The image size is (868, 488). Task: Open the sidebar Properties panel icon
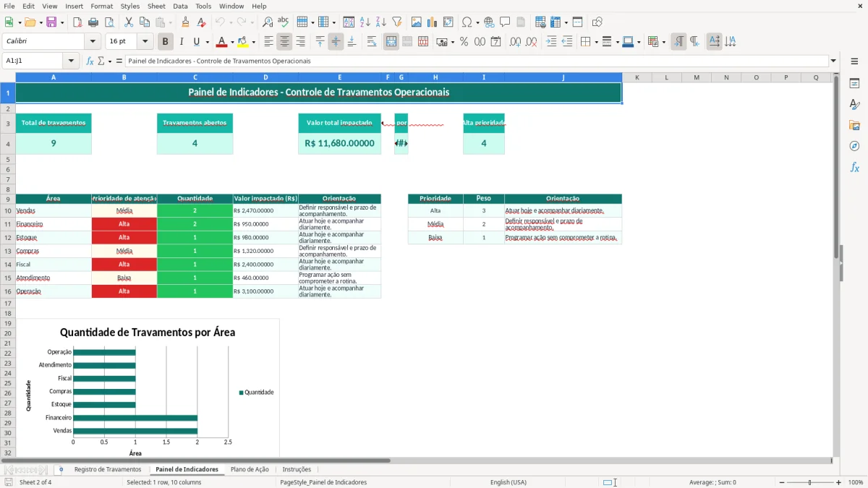pyautogui.click(x=854, y=84)
